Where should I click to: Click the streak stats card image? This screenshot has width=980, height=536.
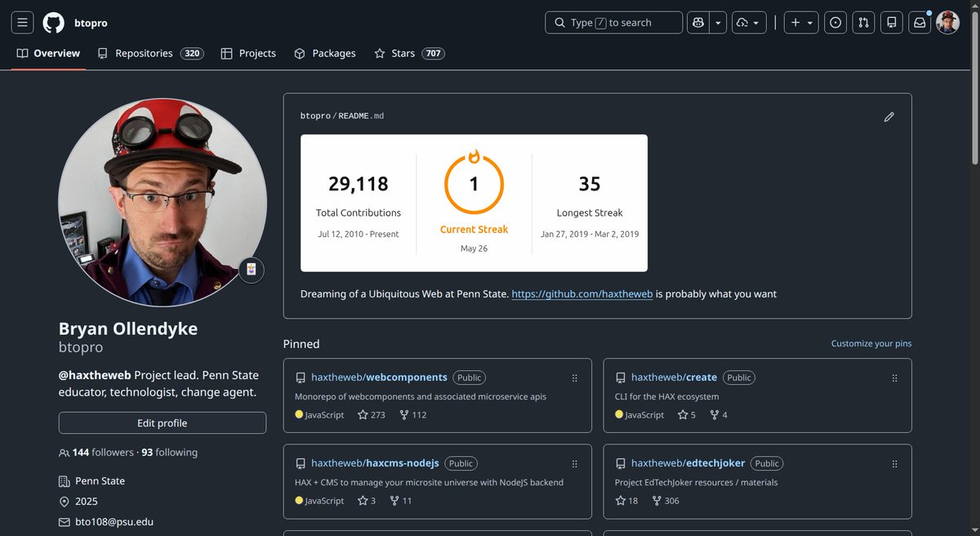tap(474, 203)
